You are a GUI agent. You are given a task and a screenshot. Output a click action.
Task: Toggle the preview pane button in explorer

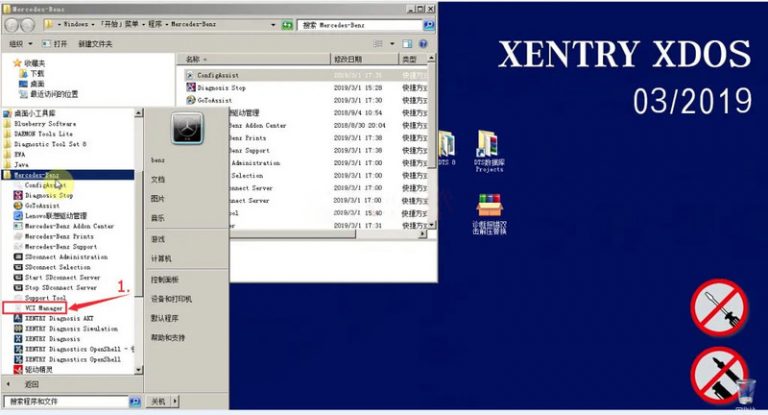(x=407, y=44)
